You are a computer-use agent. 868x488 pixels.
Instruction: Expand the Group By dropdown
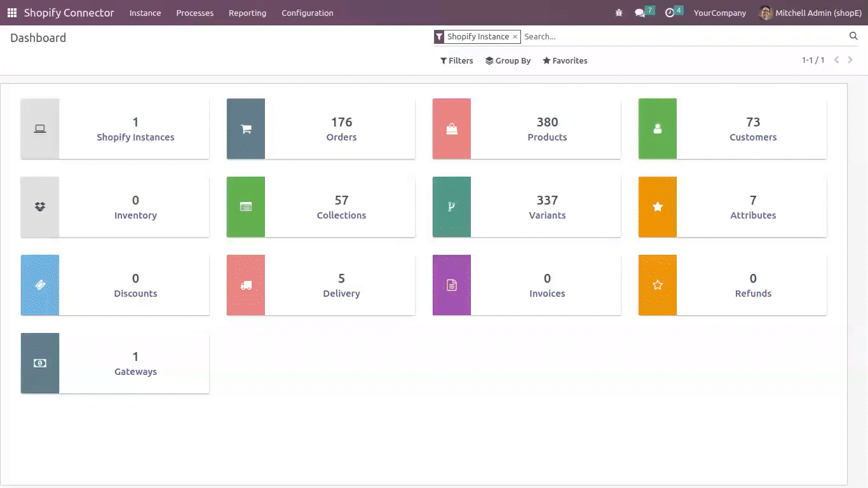[508, 61]
